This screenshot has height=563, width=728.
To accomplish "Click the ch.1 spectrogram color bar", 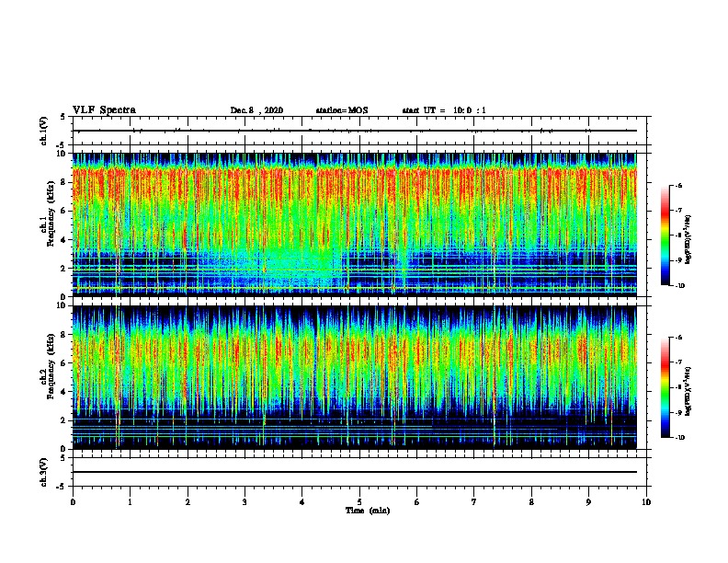I will pos(665,236).
